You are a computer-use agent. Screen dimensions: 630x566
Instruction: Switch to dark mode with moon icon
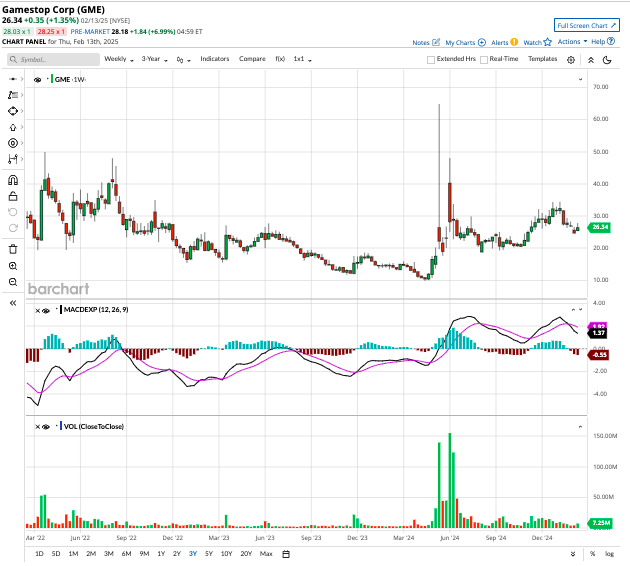pos(607,60)
